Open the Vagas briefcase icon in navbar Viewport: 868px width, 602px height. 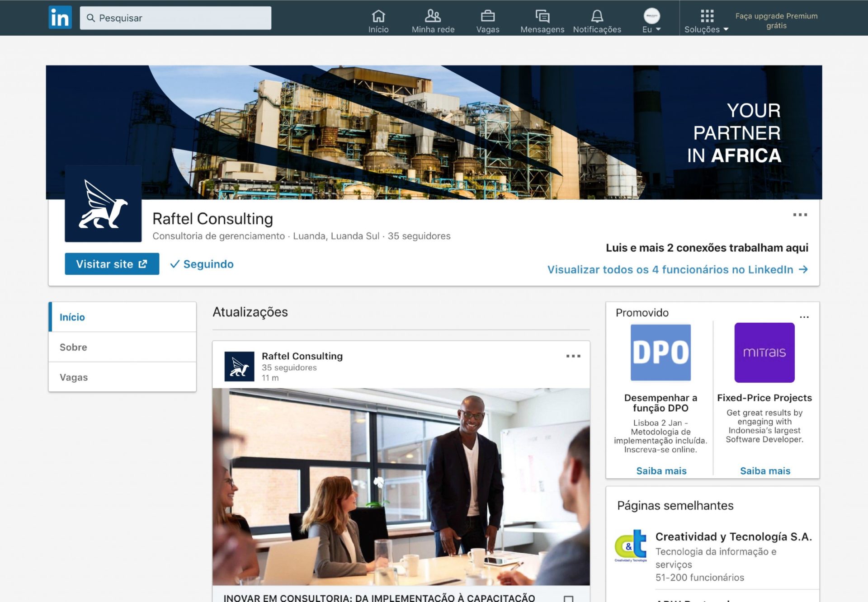tap(488, 16)
